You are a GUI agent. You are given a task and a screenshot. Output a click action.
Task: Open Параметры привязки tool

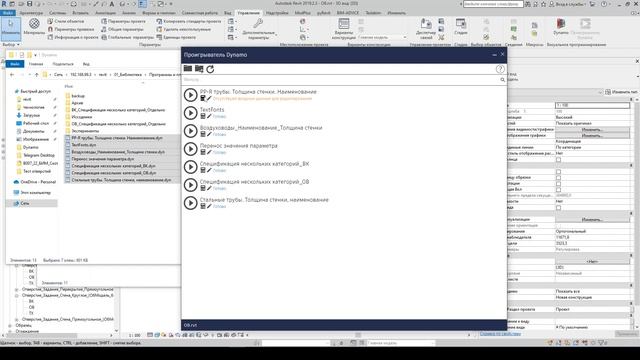(71, 29)
